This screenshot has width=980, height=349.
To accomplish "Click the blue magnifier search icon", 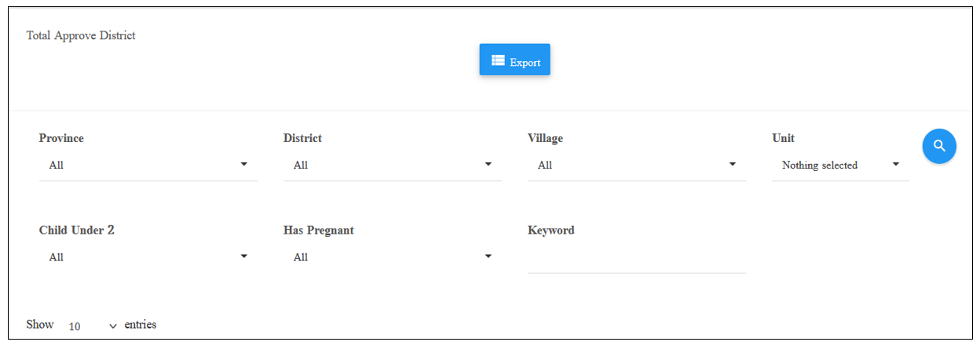I will click(939, 146).
